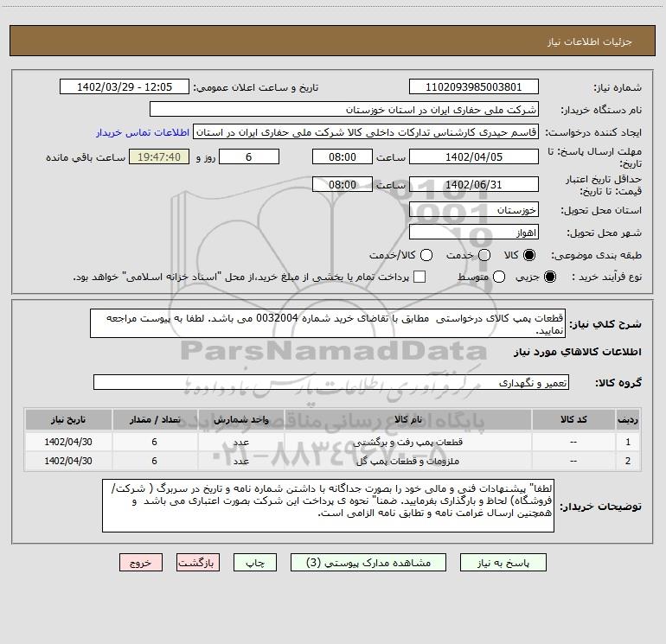Click date 1402/04/30 in row 2

(x=68, y=461)
